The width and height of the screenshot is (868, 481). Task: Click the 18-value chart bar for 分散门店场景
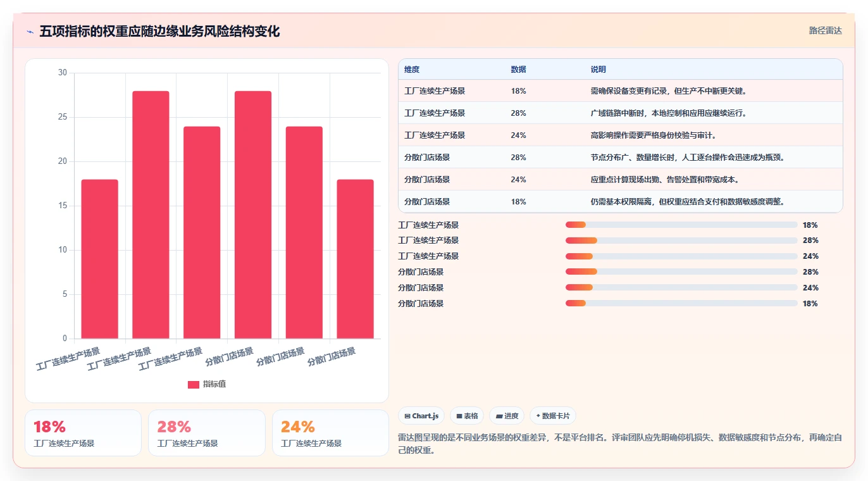pos(355,259)
